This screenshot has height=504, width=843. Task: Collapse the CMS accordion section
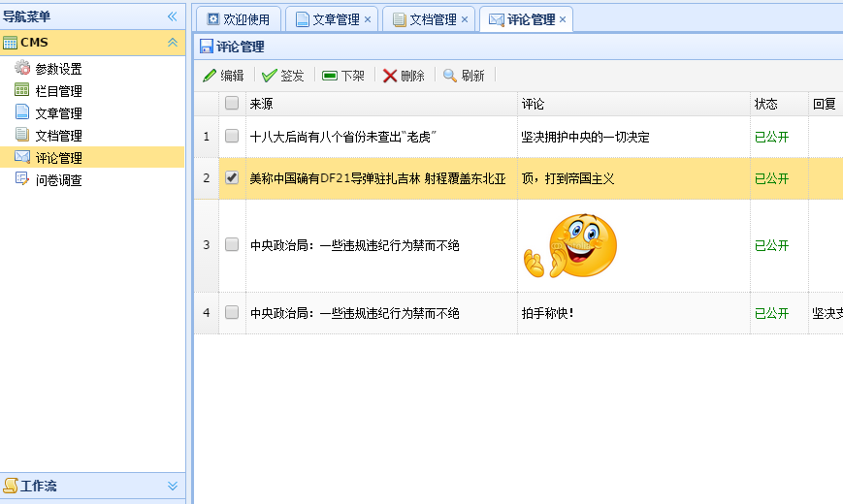click(173, 43)
